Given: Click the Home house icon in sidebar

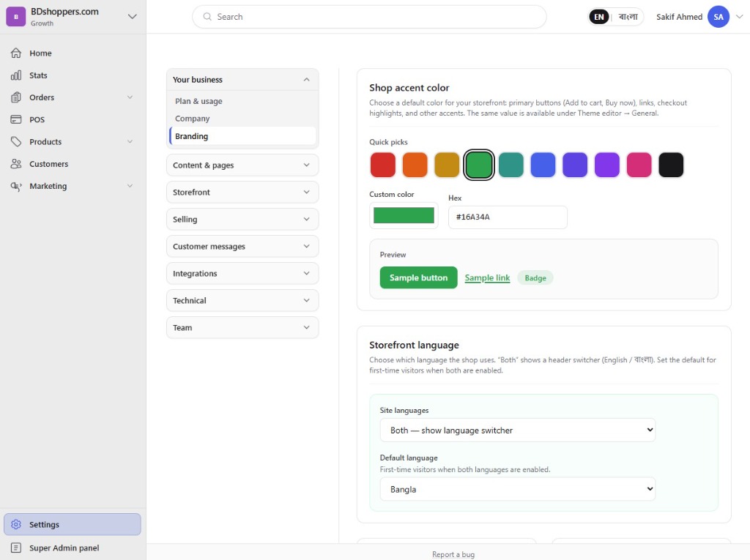Looking at the screenshot, I should 16,53.
